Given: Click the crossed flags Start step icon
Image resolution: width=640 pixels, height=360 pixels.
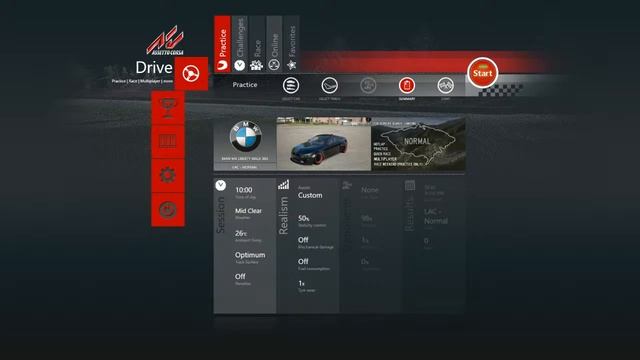Looking at the screenshot, I should pyautogui.click(x=445, y=86).
